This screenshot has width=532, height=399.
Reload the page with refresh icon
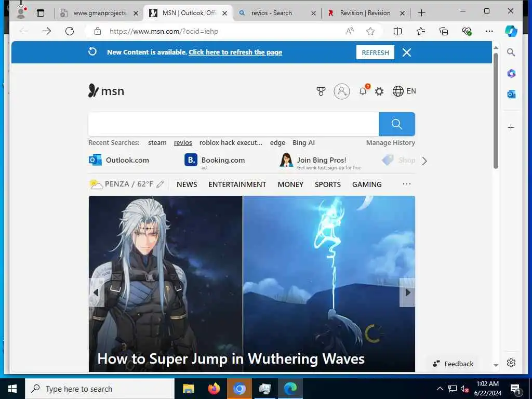(x=70, y=31)
